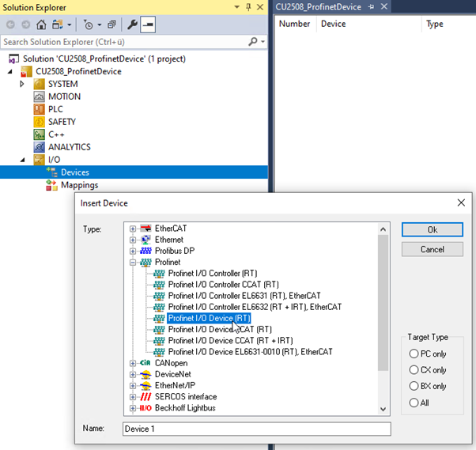Screen dimensions: 476x450
Task: Click the SYSTEM node icon
Action: point(40,84)
